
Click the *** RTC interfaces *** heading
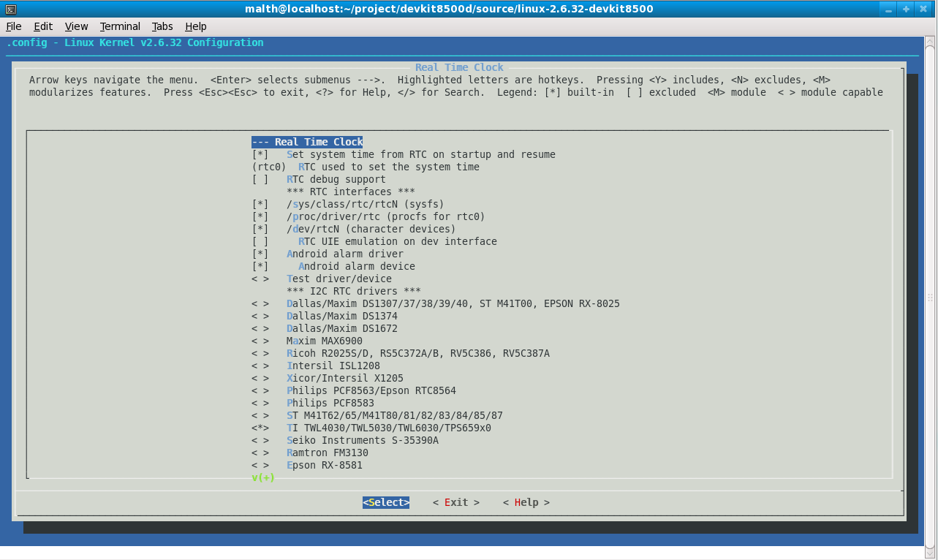coord(351,192)
